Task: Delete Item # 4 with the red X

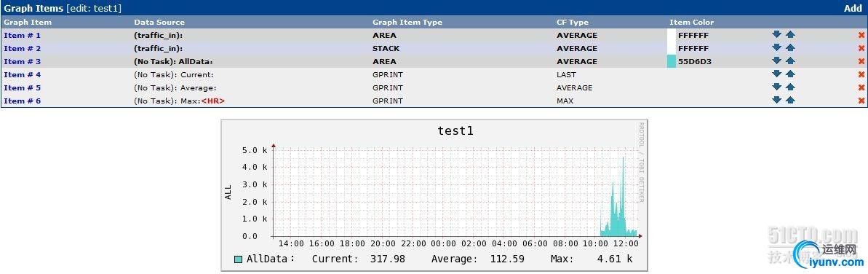Action: click(861, 75)
